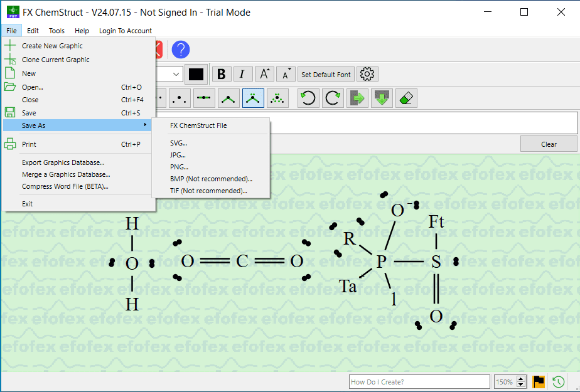Save as PNG...
580x392 pixels.
pos(211,167)
